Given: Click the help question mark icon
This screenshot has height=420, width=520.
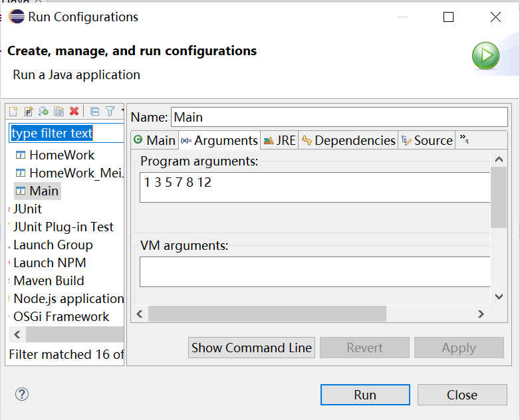Looking at the screenshot, I should tap(22, 395).
